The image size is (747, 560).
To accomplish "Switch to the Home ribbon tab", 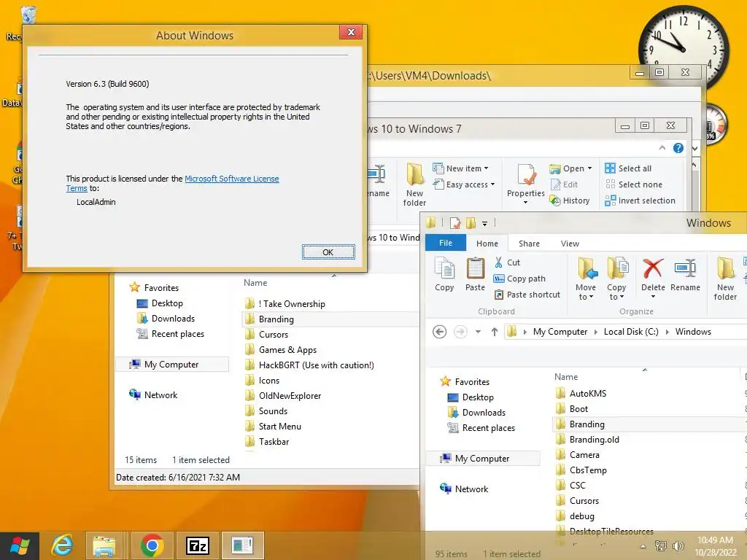I will tap(487, 244).
